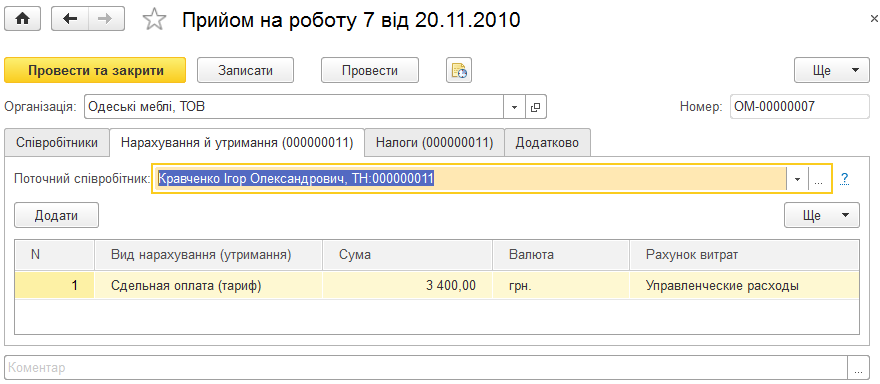Open help via the question mark link

[845, 179]
